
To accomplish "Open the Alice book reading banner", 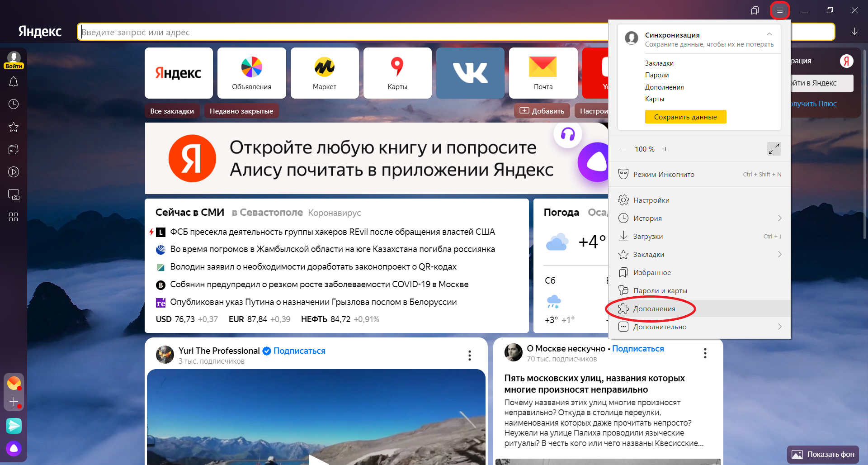I will (376, 158).
